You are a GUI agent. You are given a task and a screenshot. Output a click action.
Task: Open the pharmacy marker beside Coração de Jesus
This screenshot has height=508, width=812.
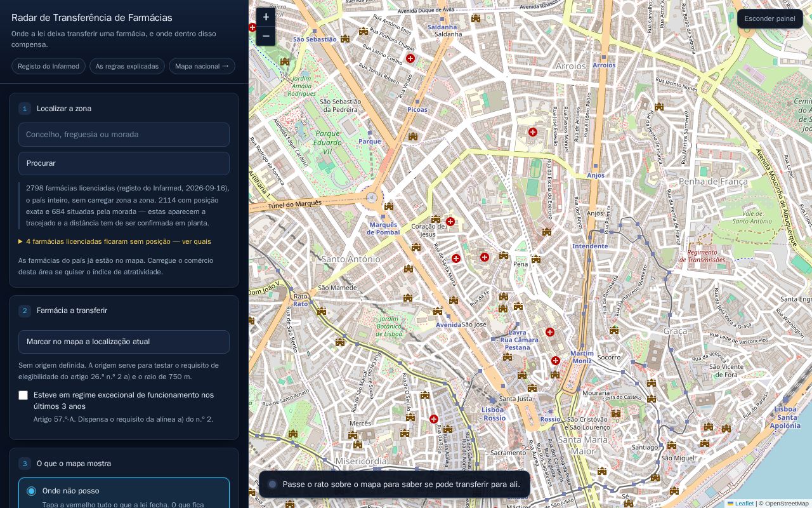point(450,222)
